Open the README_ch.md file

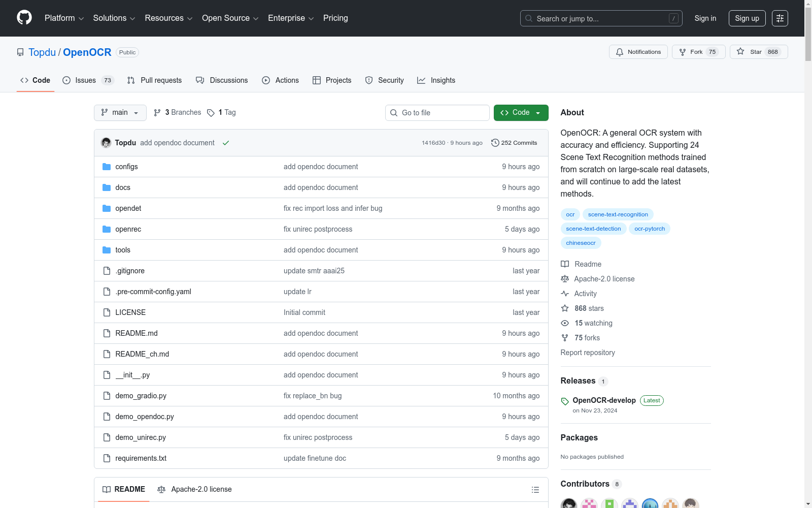pos(142,354)
